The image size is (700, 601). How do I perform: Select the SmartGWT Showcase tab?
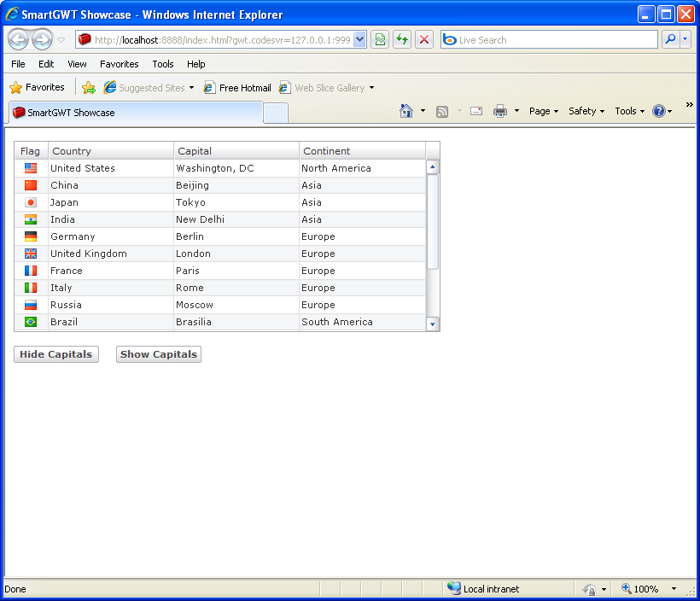(134, 113)
